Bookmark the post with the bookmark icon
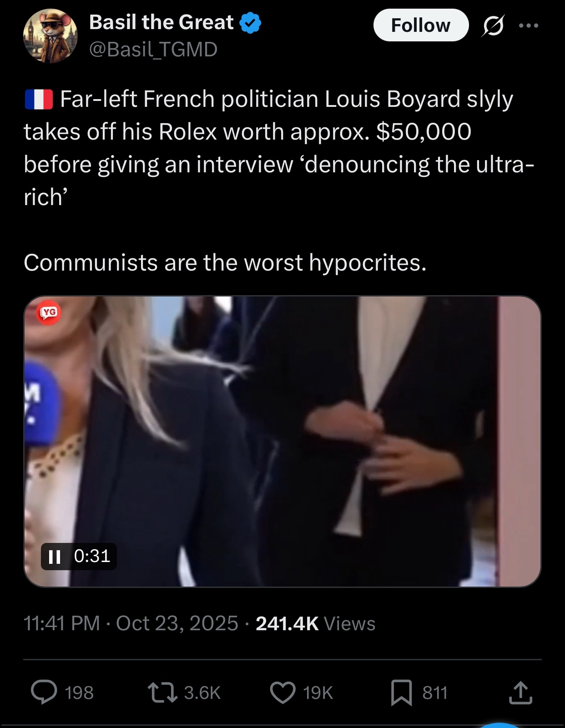Image resolution: width=565 pixels, height=728 pixels. tap(401, 693)
